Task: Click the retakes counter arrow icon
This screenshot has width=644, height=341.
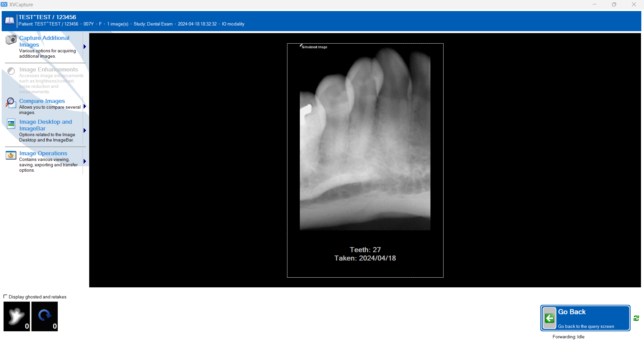Action: pos(45,316)
